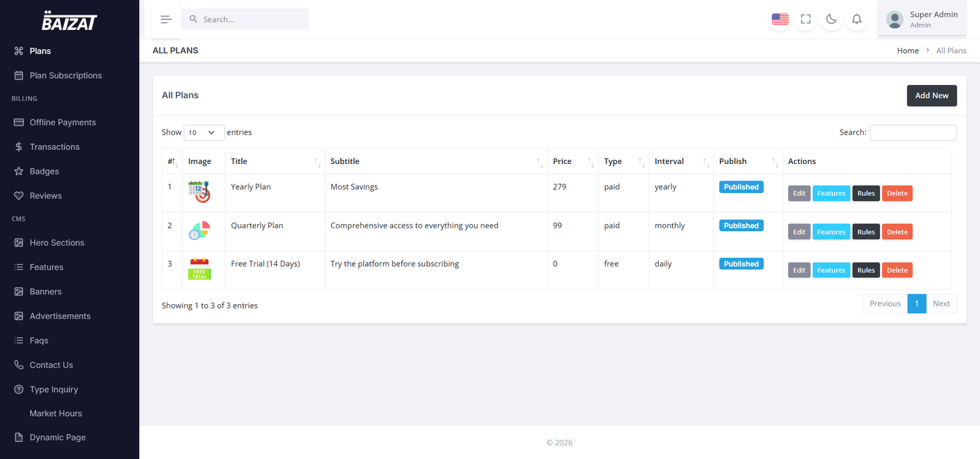
Task: Click the Badges star icon in sidebar
Action: [19, 171]
